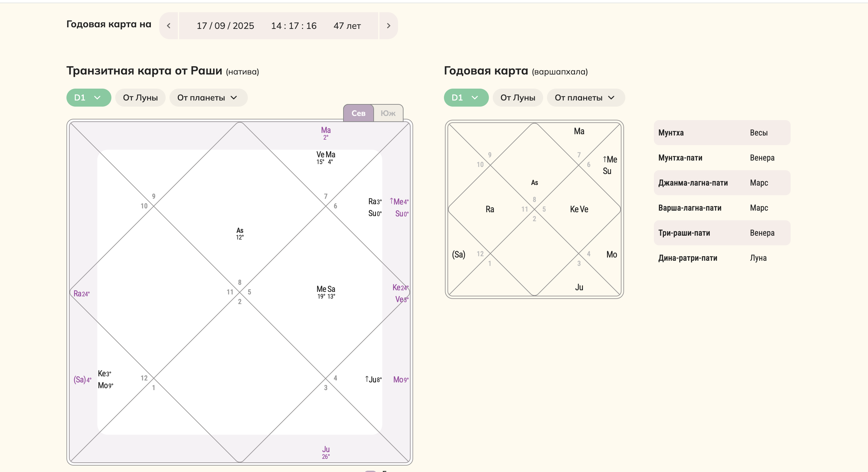The width and height of the screenshot is (868, 472).
Task: Click the purple Ju 26° transit planet
Action: tap(325, 452)
